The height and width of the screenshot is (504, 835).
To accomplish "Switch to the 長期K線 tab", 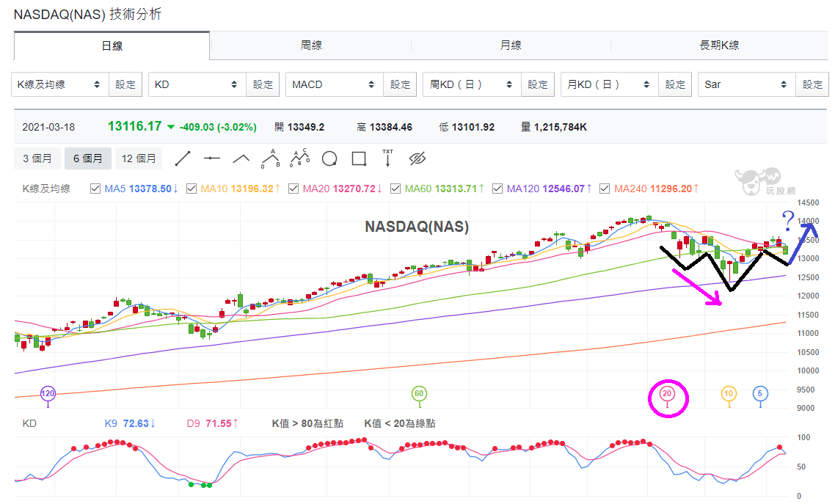I will click(719, 45).
